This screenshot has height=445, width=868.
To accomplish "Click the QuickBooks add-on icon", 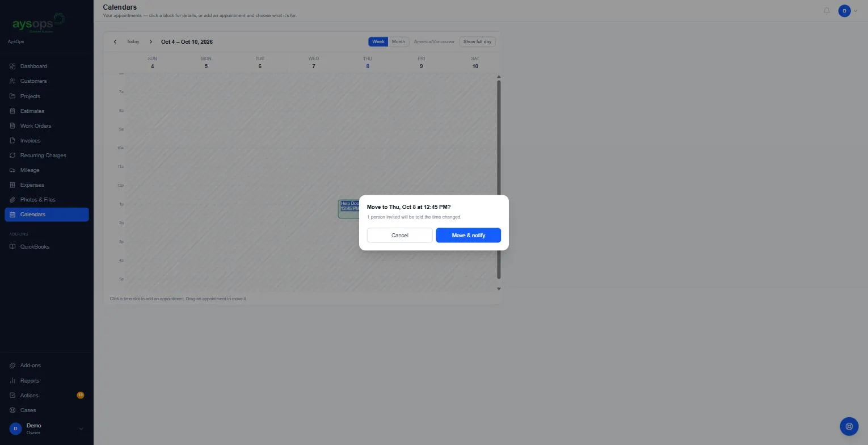I will tap(12, 247).
